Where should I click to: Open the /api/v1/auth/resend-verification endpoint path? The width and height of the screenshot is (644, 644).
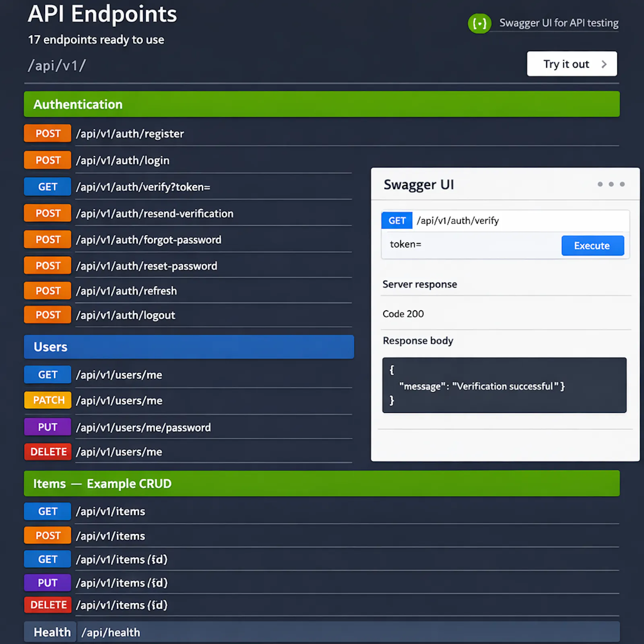[155, 213]
